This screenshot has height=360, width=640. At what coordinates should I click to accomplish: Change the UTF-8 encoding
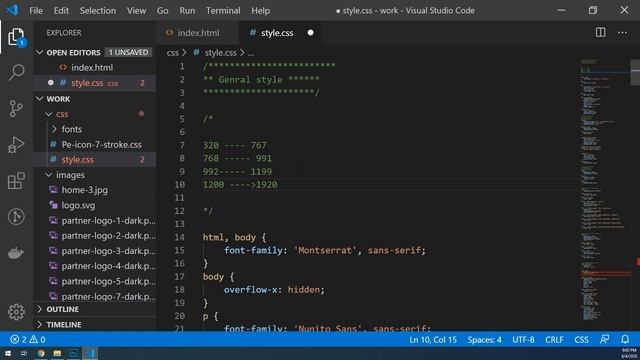point(523,340)
